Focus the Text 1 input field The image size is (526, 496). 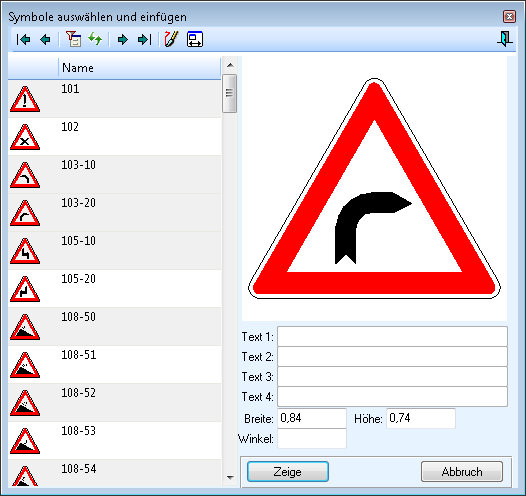(392, 336)
